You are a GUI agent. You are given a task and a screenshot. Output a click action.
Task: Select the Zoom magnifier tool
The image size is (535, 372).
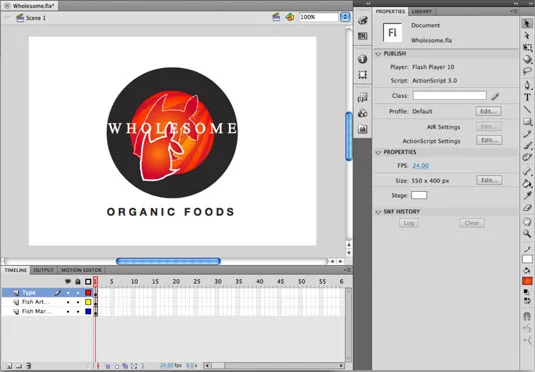tap(527, 233)
